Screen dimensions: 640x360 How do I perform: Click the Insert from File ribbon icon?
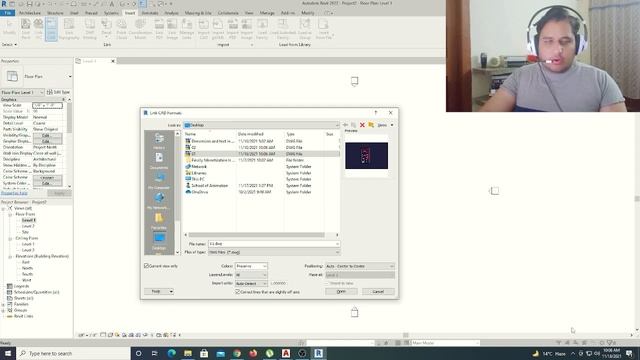[324, 29]
